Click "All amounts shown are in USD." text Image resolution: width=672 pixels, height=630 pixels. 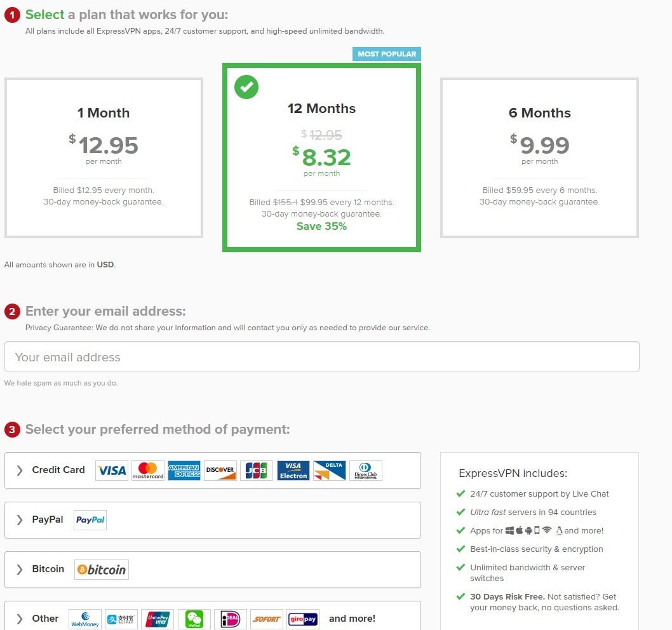coord(60,265)
